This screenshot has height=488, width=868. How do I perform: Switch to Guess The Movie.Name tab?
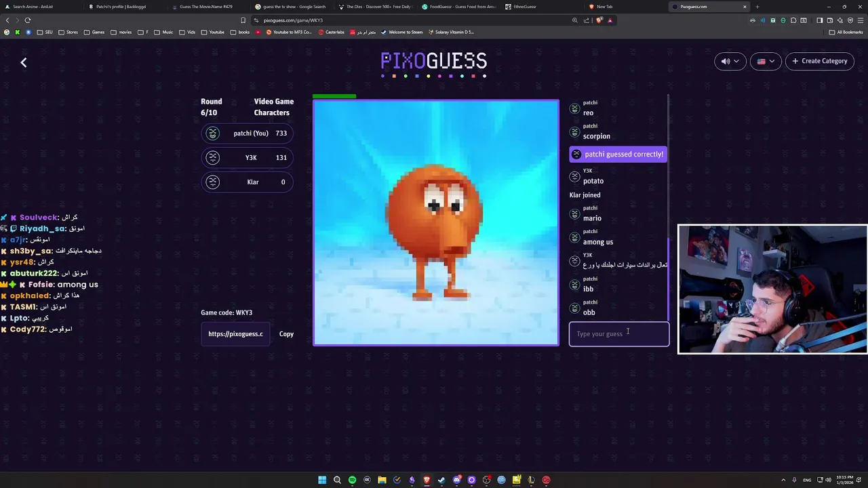click(x=207, y=7)
